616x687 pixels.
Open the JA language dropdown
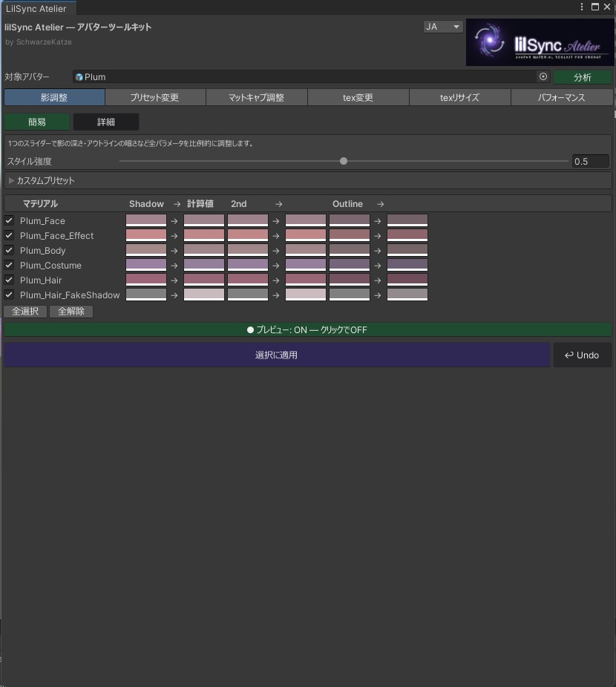[x=443, y=26]
